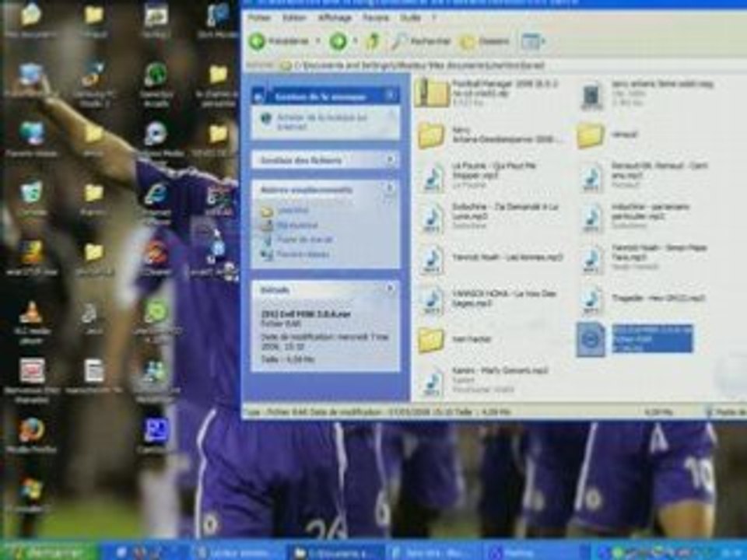This screenshot has width=747, height=560.
Task: Open Poste de travail in Autres emplacements
Action: pos(304,240)
